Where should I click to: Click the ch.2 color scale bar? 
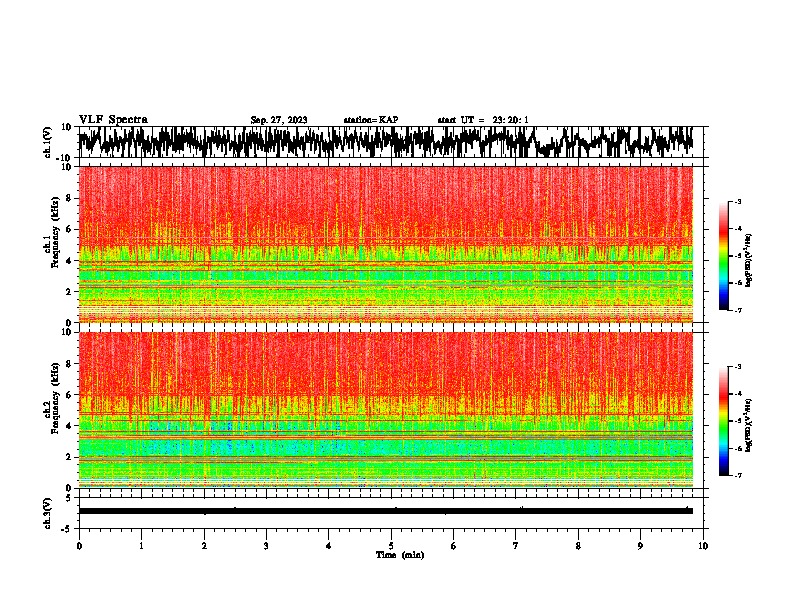[x=724, y=421]
